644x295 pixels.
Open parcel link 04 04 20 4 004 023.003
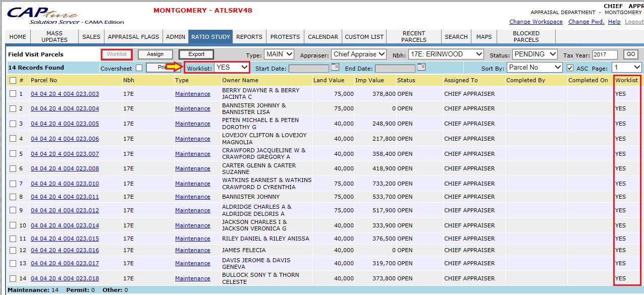[65, 94]
